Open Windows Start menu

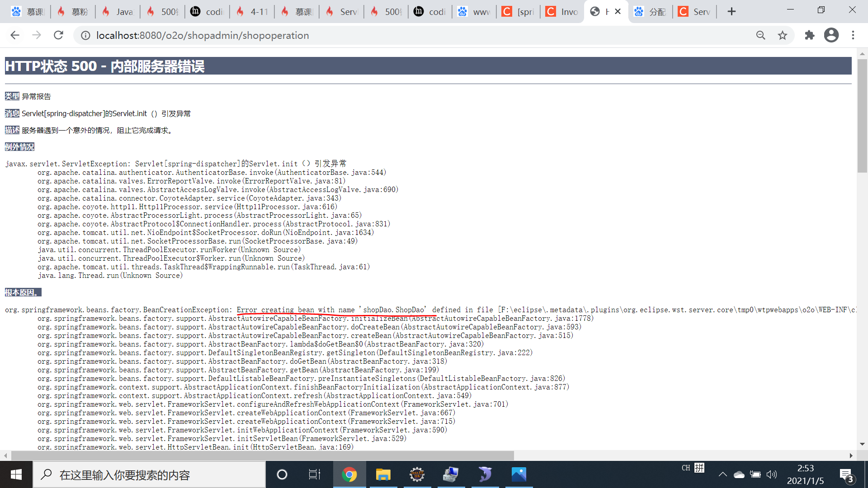point(16,474)
